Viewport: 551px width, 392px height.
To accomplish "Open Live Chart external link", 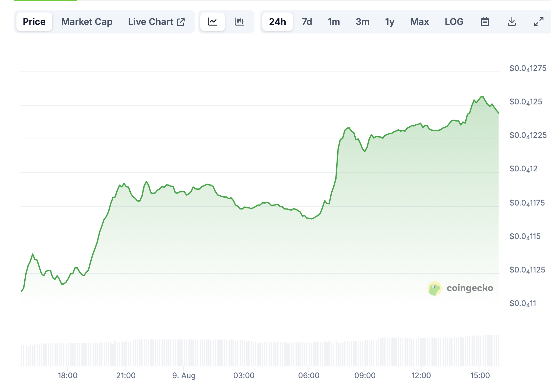I will [x=156, y=22].
